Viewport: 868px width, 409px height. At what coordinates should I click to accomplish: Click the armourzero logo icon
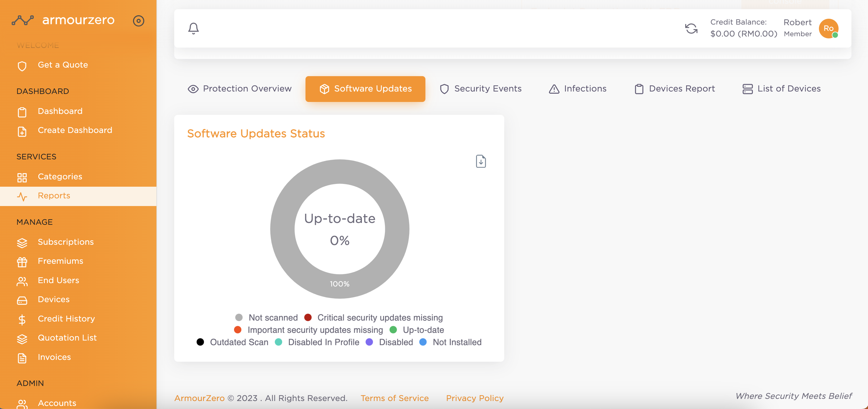point(23,20)
